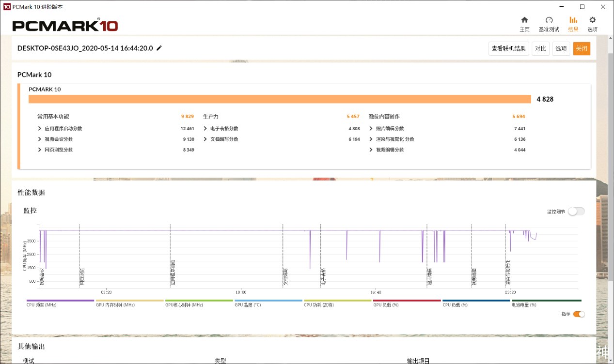
Task: Click the 应用程序启动 marker in the chart
Action: click(173, 273)
